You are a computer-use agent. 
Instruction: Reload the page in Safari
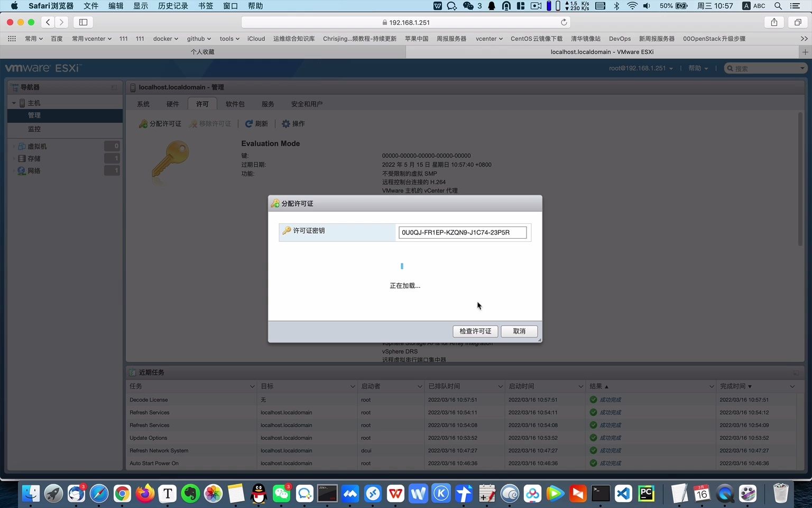coord(564,22)
